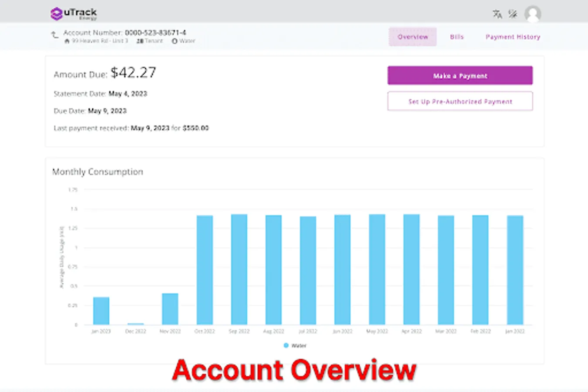Select the Jun 2022 consumption bar
Image resolution: width=588 pixels, height=392 pixels.
[343, 270]
